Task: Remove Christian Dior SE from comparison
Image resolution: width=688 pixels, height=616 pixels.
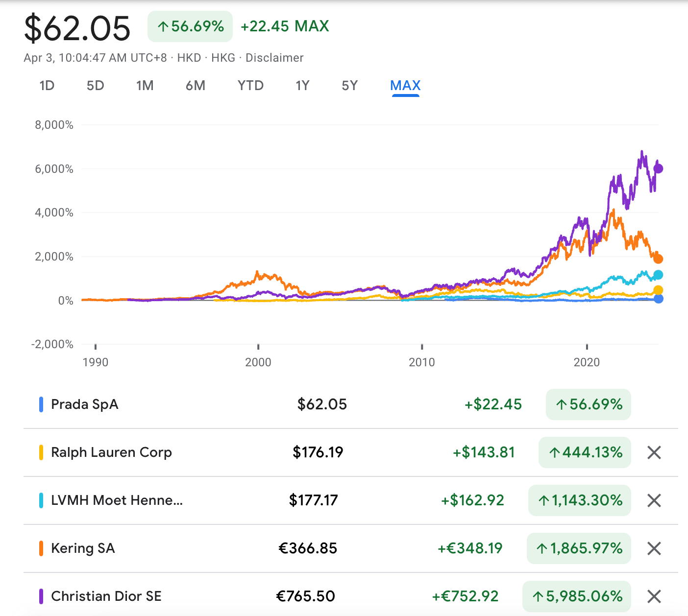Action: (654, 596)
